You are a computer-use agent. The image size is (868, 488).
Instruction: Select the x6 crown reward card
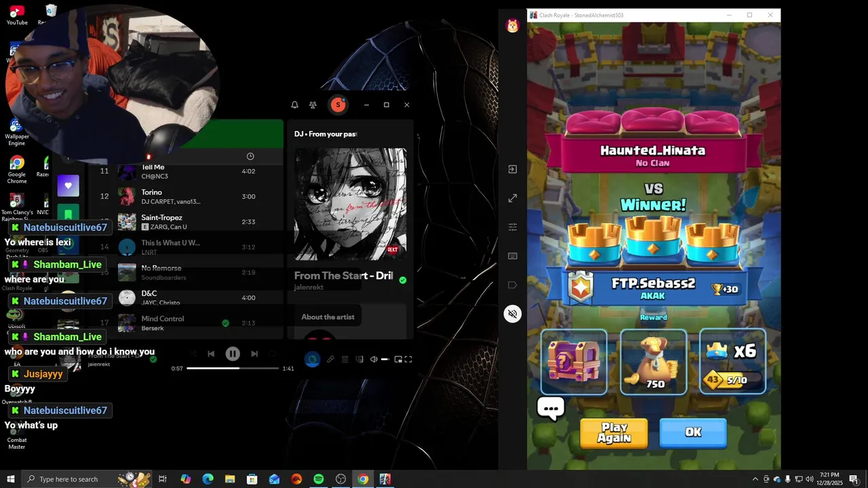[x=733, y=362]
